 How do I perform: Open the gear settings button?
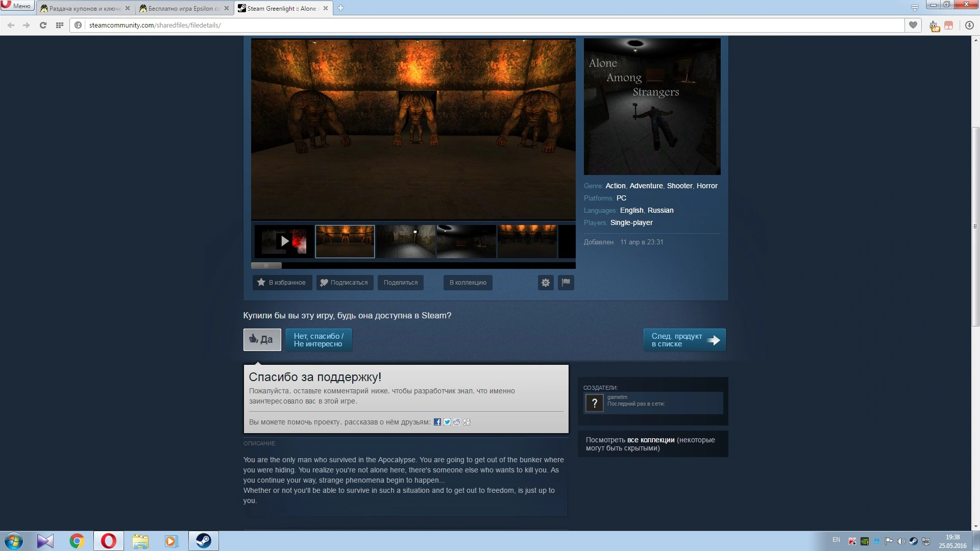click(546, 283)
